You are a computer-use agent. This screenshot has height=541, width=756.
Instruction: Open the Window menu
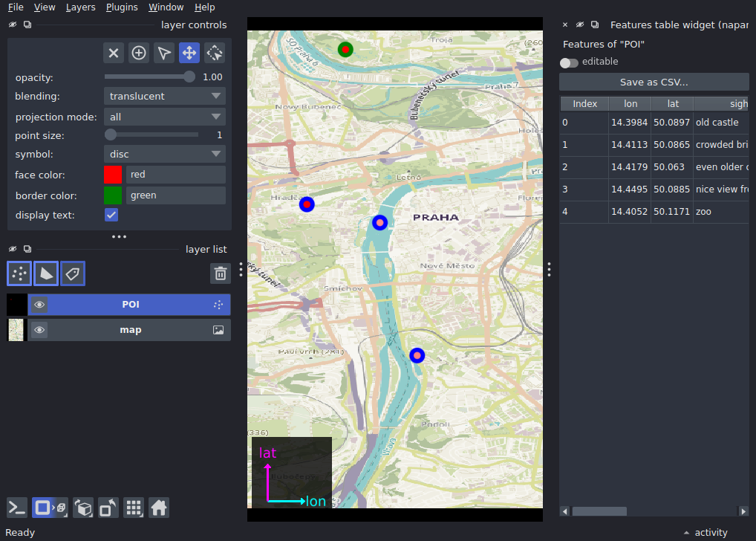pos(166,7)
